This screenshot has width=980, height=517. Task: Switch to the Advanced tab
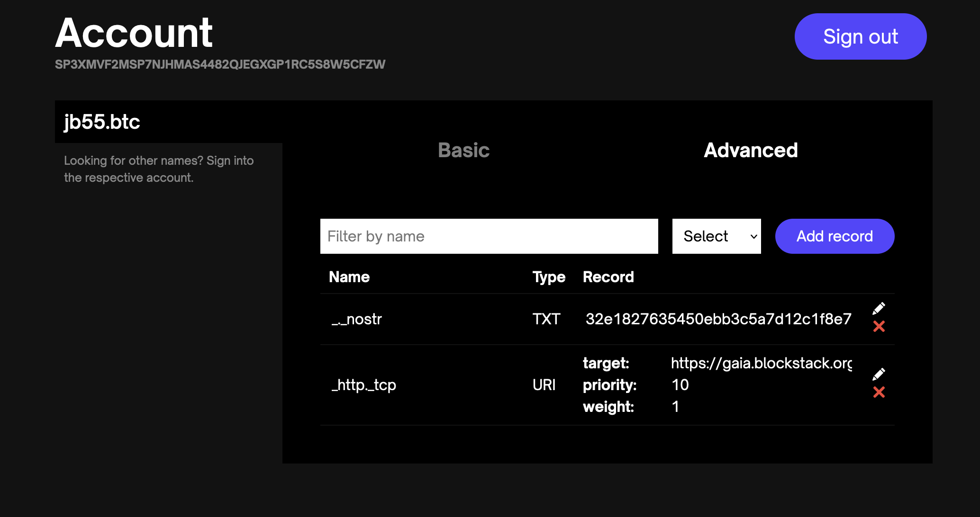751,150
